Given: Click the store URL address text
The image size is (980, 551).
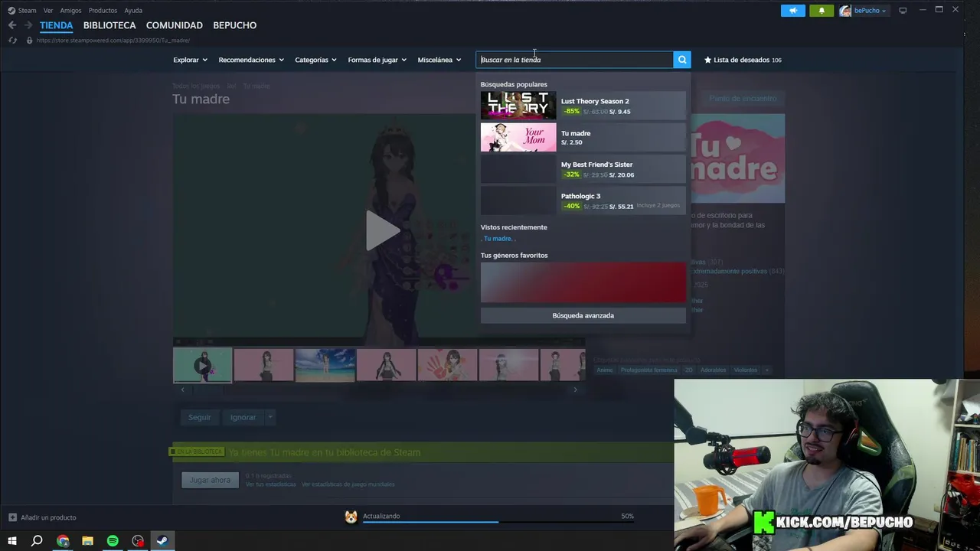Looking at the screenshot, I should click(x=113, y=40).
